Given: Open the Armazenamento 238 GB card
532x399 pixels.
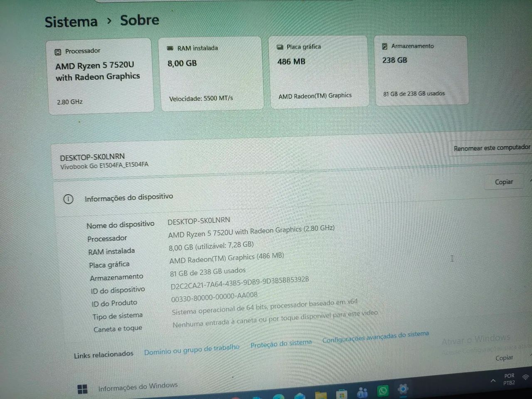Looking at the screenshot, I should (x=421, y=70).
